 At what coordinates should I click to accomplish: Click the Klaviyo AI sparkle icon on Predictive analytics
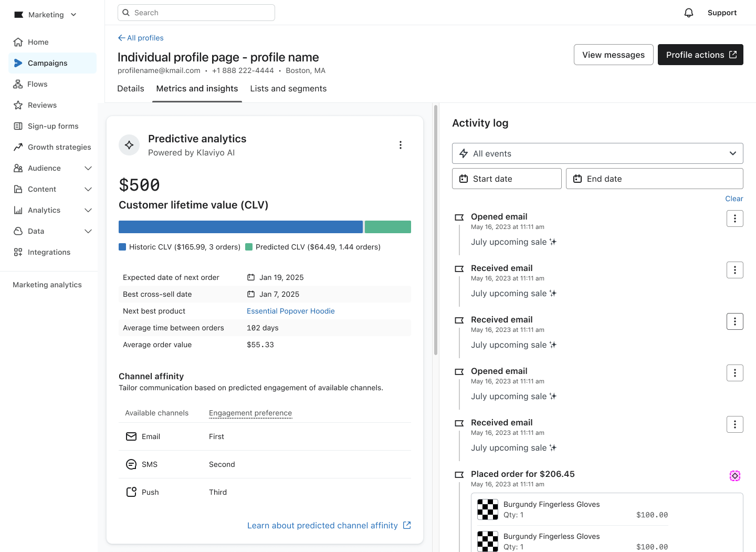pos(129,145)
